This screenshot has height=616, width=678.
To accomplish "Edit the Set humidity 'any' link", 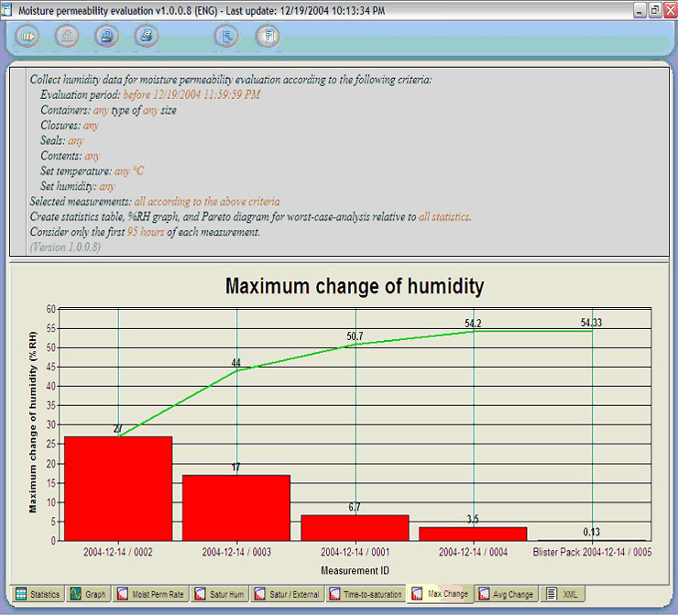I will (x=107, y=186).
